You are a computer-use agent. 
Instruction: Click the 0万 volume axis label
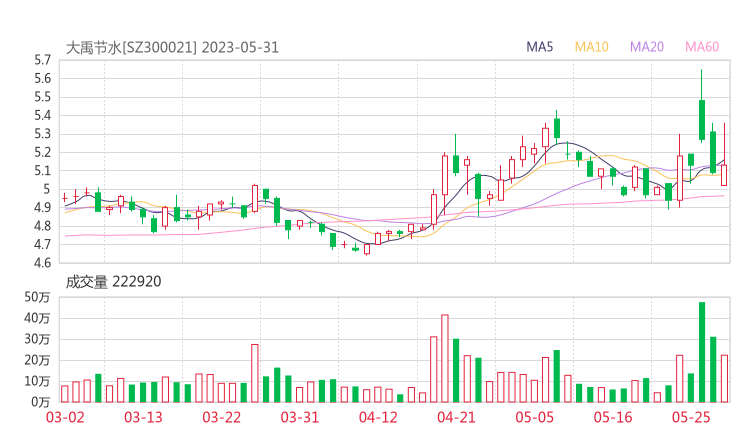(x=41, y=403)
